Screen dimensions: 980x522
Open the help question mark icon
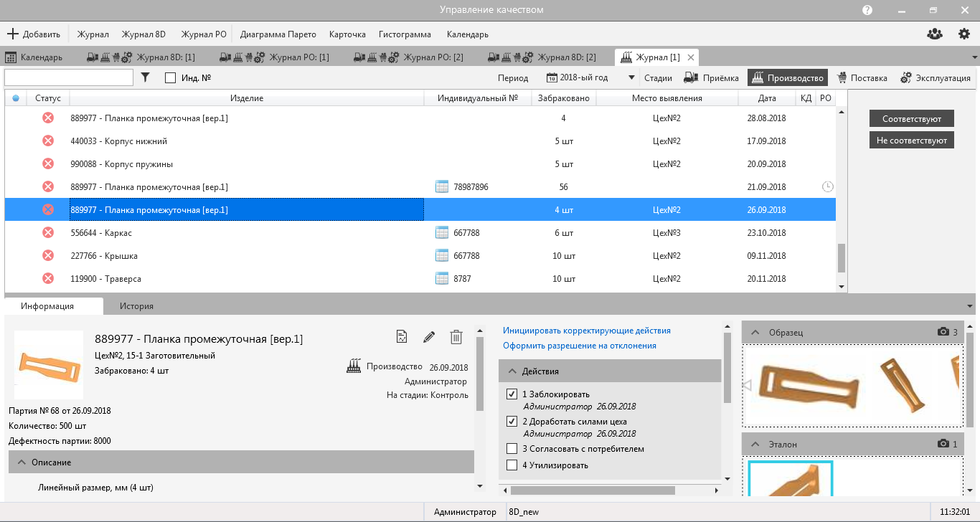867,10
